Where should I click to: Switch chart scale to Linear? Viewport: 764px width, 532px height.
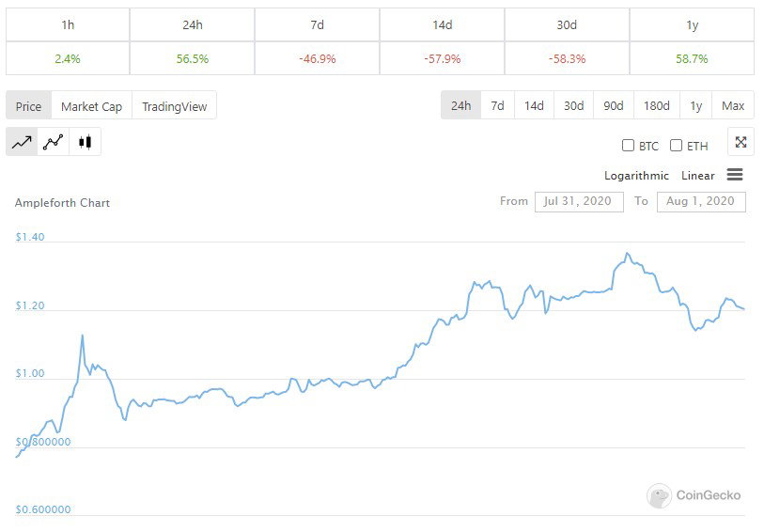697,176
